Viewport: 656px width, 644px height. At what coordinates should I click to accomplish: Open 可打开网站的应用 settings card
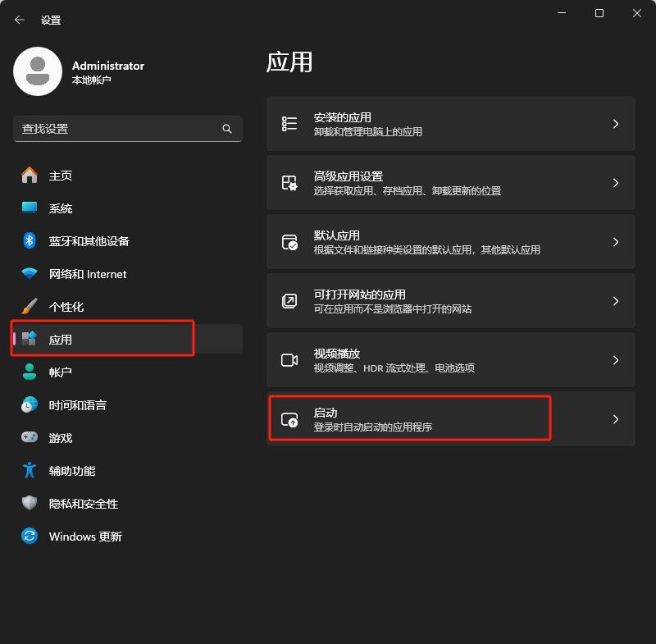click(450, 301)
